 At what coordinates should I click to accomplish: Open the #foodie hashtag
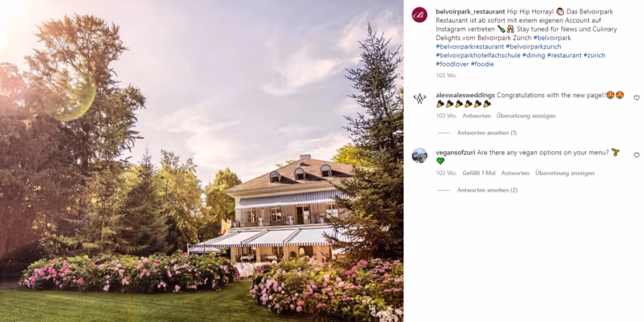tap(482, 64)
